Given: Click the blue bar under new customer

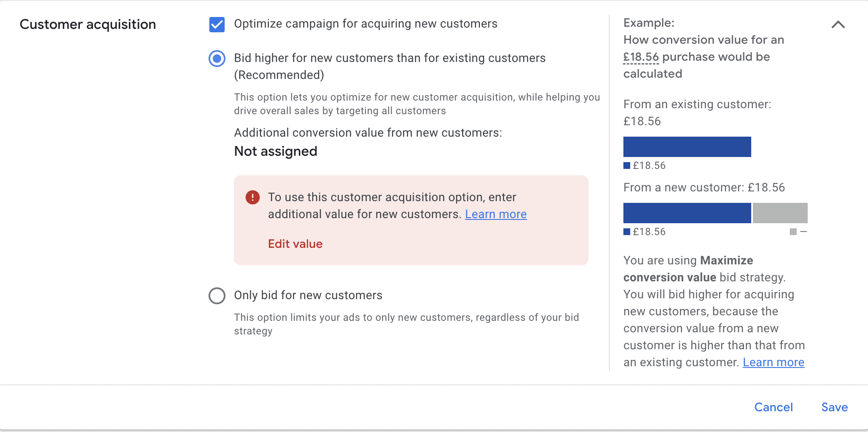Looking at the screenshot, I should click(x=687, y=213).
